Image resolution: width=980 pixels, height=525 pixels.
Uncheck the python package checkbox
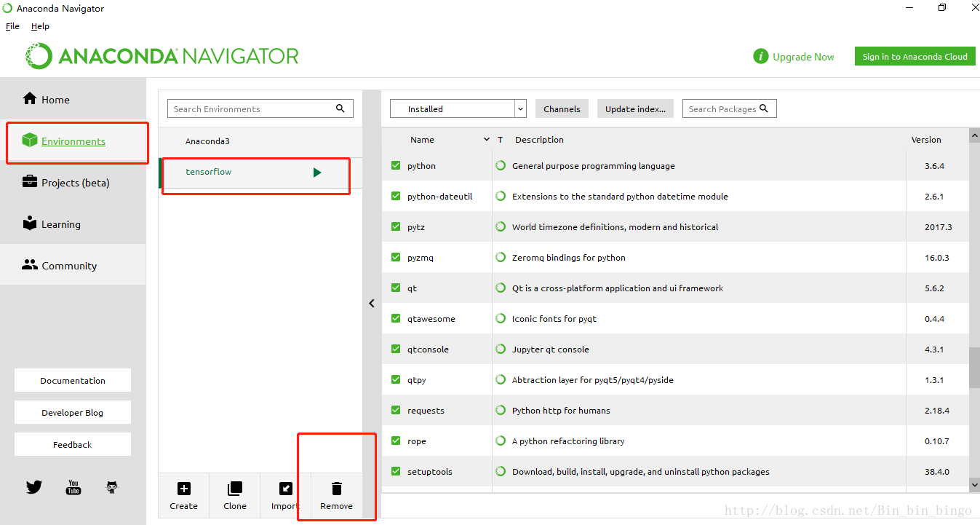coord(396,165)
